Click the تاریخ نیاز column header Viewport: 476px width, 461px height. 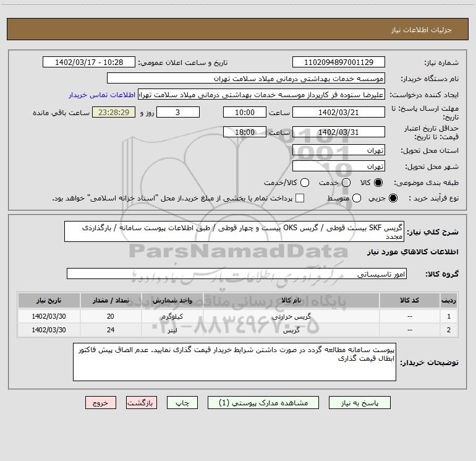[49, 300]
